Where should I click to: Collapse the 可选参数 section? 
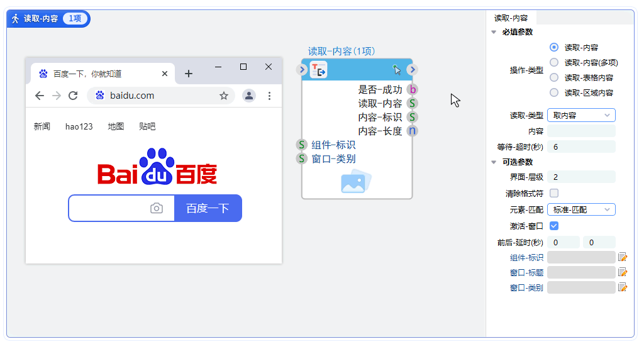point(494,162)
